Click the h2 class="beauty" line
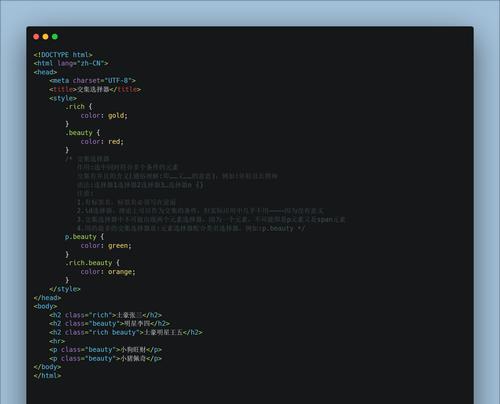Screen dimensions: 500x404 click(110, 324)
